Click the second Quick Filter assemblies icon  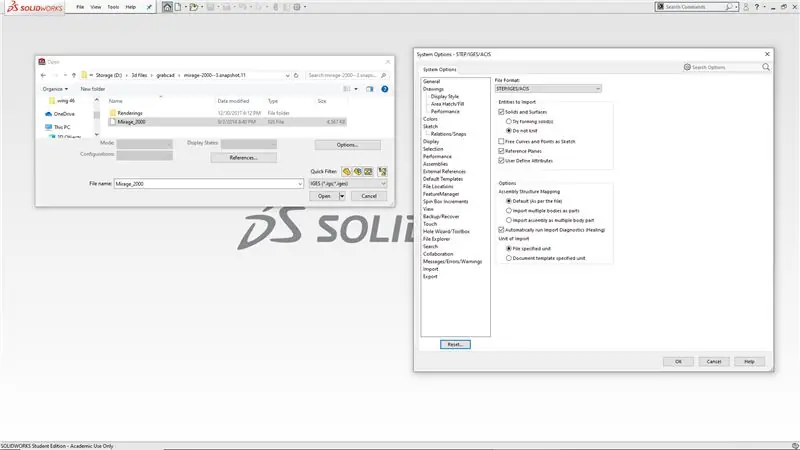click(358, 171)
